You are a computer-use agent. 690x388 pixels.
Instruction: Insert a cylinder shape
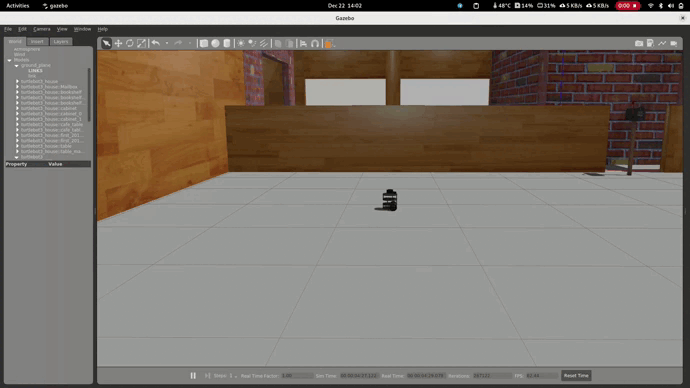(x=227, y=43)
